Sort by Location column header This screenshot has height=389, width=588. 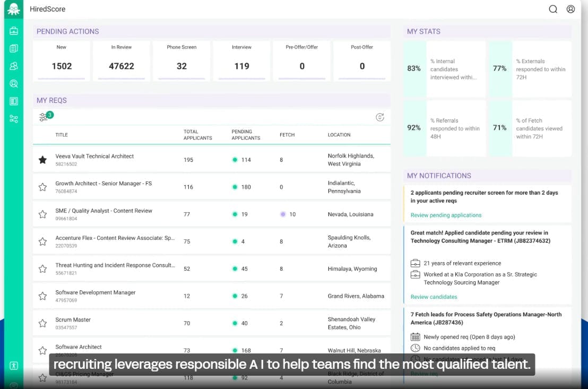[x=339, y=135]
